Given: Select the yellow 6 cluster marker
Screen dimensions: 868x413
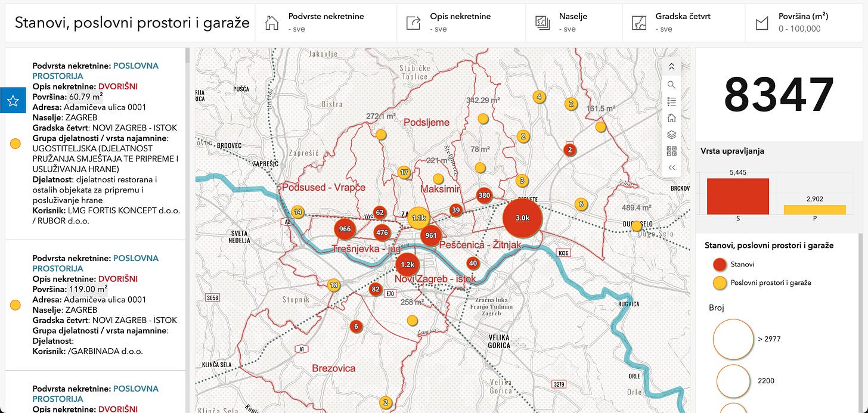Looking at the screenshot, I should click(581, 204).
